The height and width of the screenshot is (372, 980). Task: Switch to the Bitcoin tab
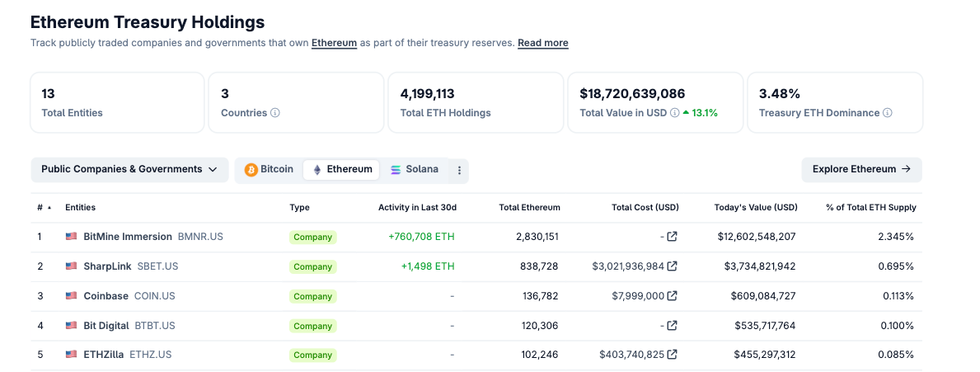coord(269,169)
